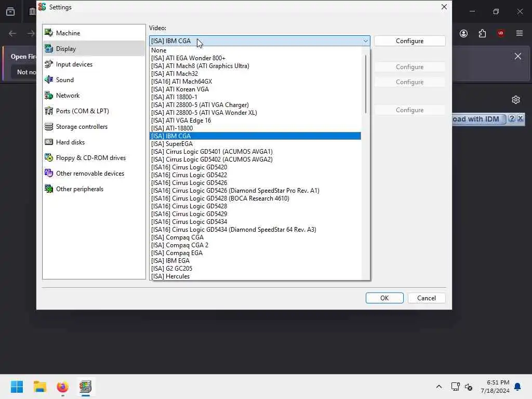Click the uBlock Origin toolbar icon
The width and height of the screenshot is (532, 399).
(500, 33)
